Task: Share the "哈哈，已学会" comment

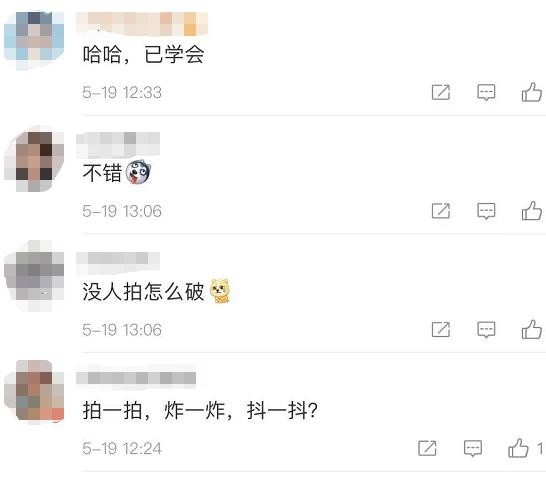Action: pyautogui.click(x=441, y=92)
